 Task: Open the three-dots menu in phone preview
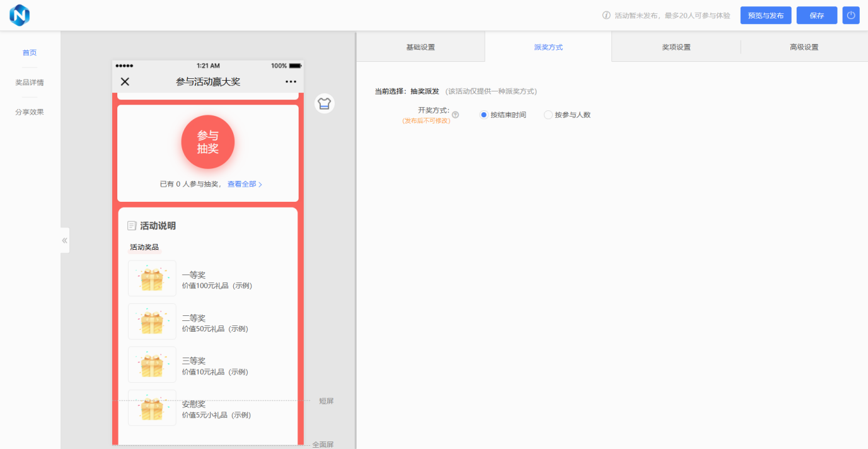click(291, 82)
